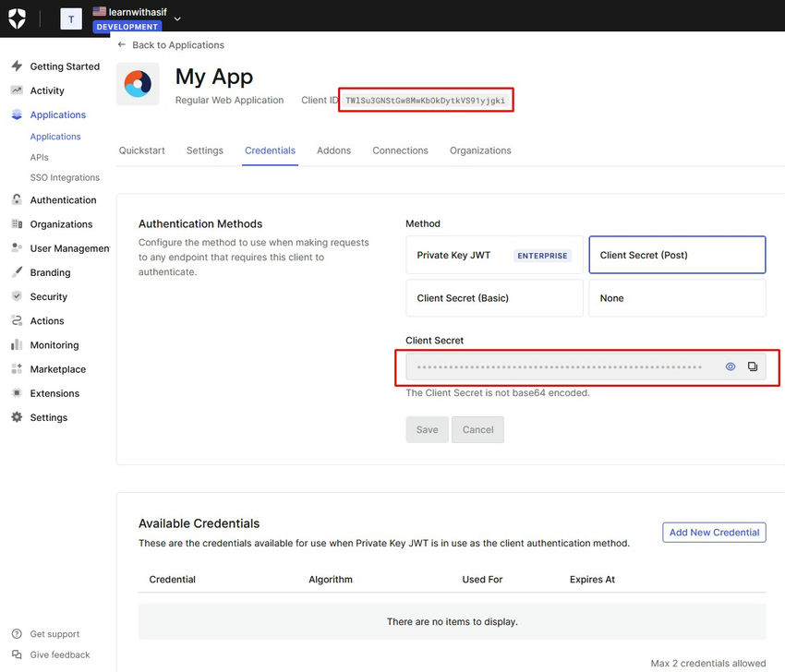Click the Security shield icon in sidebar

[x=17, y=296]
